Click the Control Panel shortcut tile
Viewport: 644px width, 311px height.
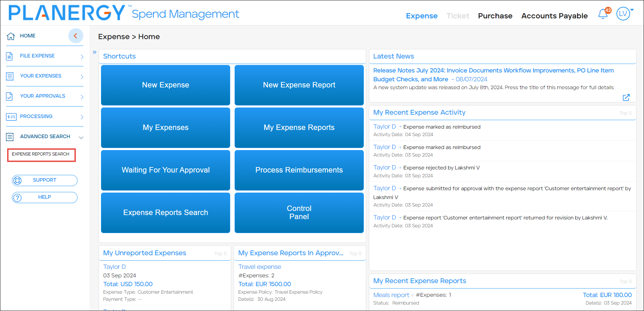point(299,212)
